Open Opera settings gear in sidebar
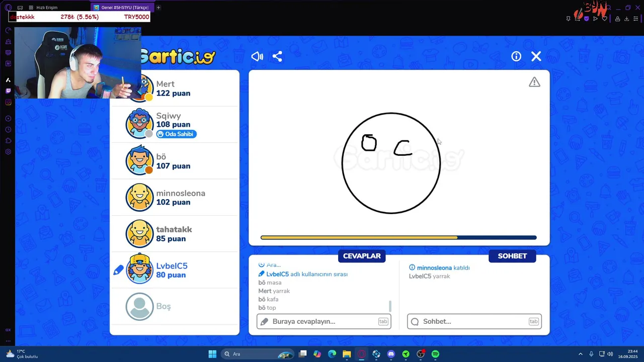The image size is (644, 362). coord(8,152)
